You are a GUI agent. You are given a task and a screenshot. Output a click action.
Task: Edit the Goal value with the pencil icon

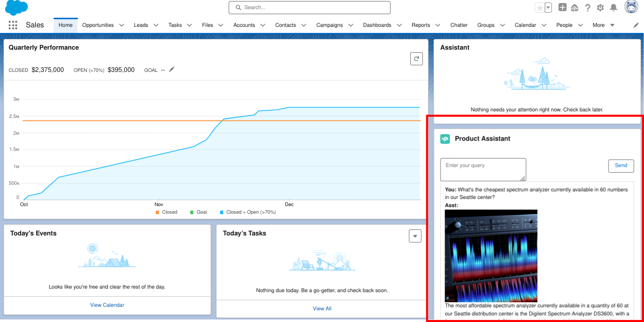click(x=171, y=69)
